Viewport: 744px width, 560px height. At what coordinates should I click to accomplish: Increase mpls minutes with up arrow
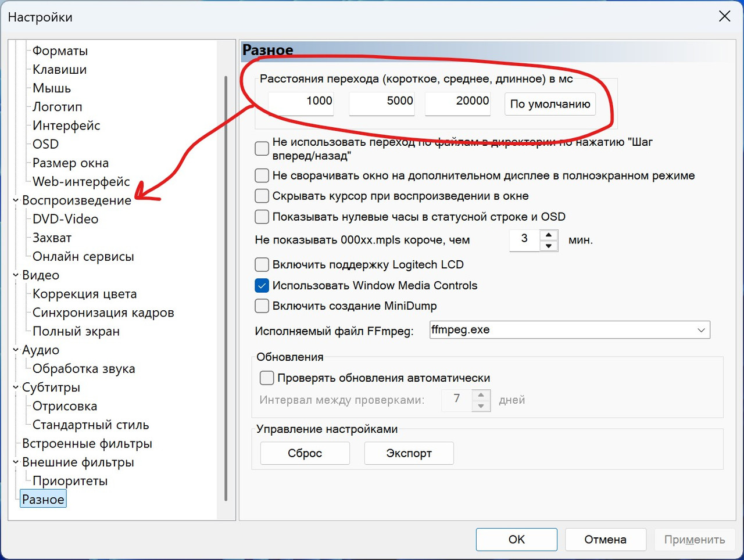[549, 235]
